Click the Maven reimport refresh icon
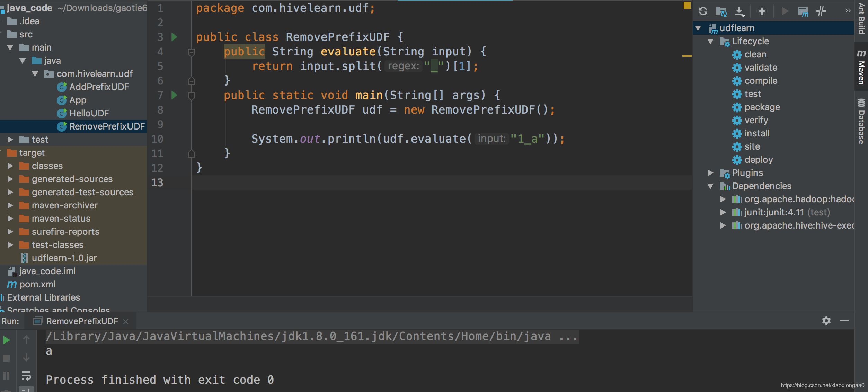This screenshot has height=392, width=868. click(x=703, y=11)
